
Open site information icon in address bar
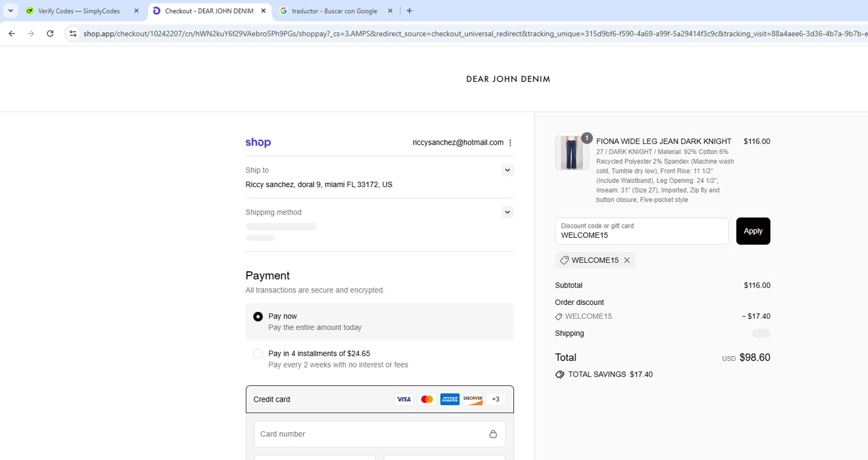73,34
